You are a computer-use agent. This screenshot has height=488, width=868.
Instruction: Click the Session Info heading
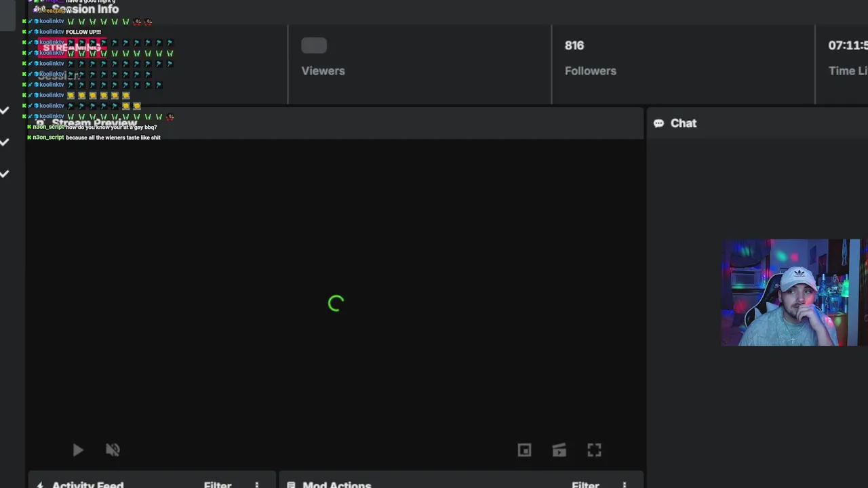[x=85, y=9]
